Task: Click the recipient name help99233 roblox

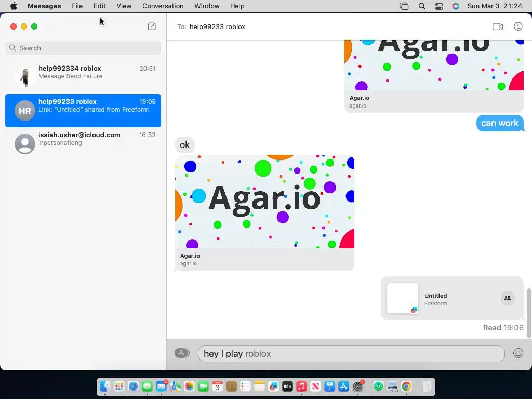Action: (x=217, y=27)
